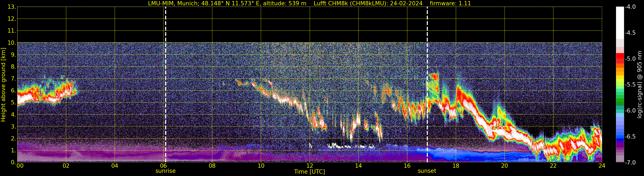Click the green band of the colorbar
The width and height of the screenshot is (644, 176).
[x=620, y=100]
